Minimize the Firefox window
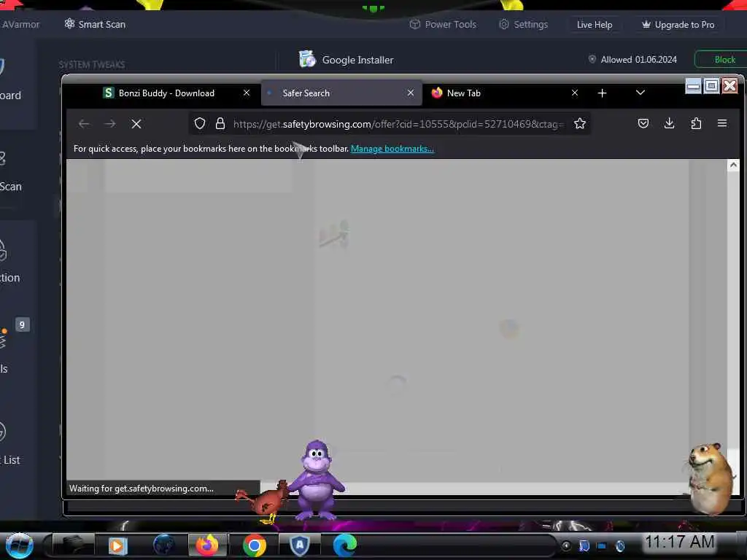 pyautogui.click(x=694, y=86)
